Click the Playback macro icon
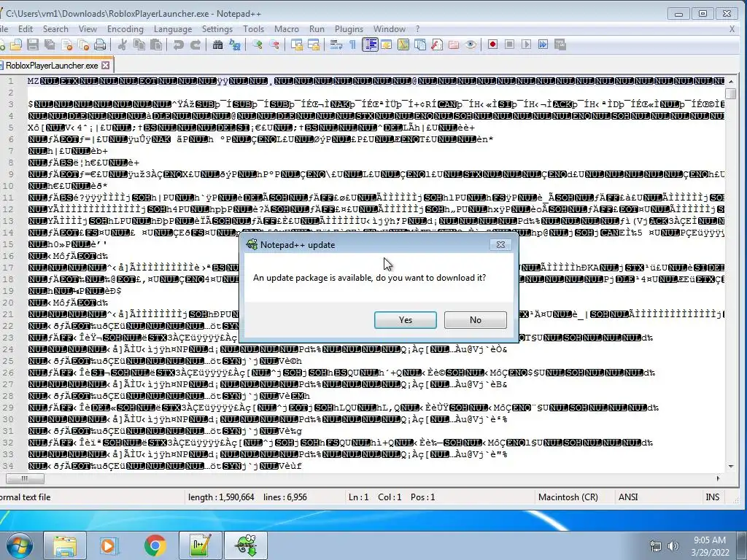Viewport: 747px width, 560px height. (526, 44)
